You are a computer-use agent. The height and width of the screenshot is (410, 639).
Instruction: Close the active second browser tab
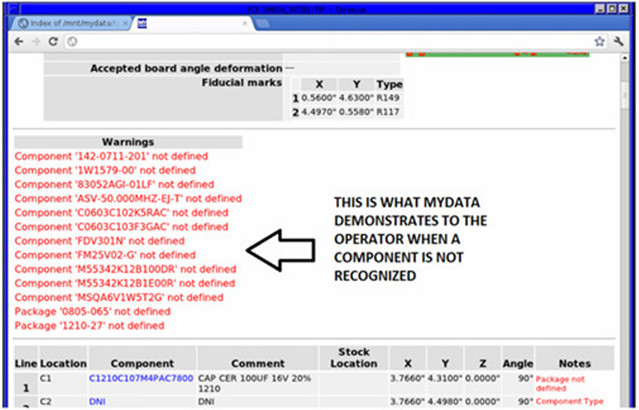pyautogui.click(x=245, y=23)
